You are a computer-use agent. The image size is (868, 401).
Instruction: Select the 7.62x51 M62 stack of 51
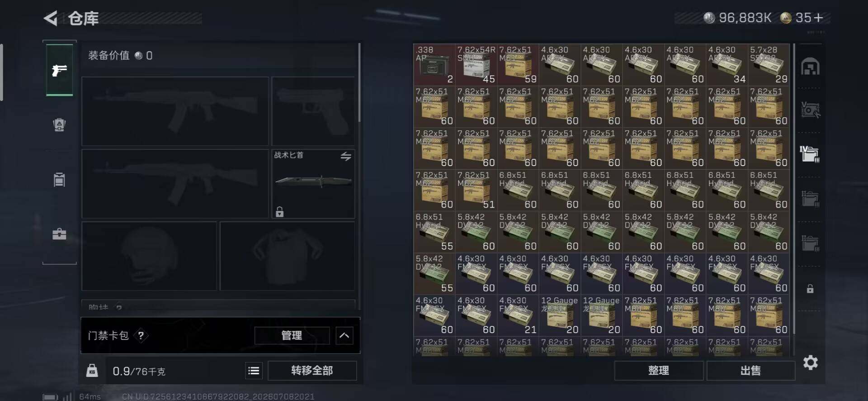point(476,190)
